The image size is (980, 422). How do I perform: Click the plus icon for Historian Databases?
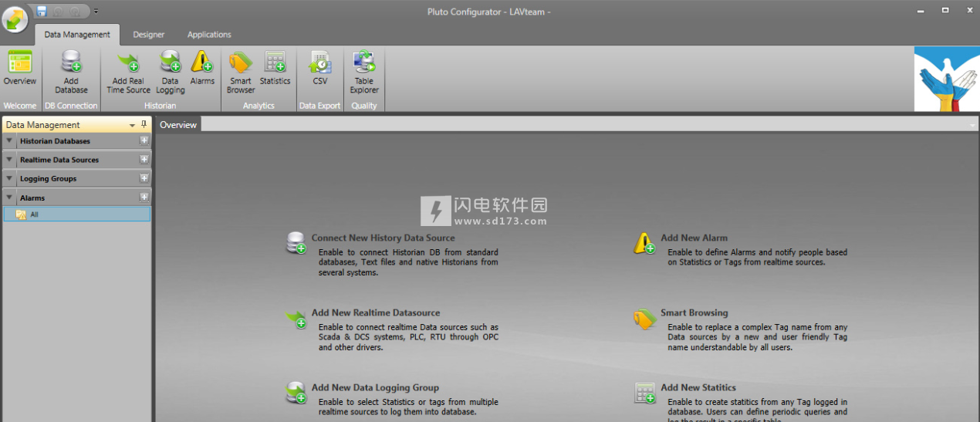(x=144, y=140)
